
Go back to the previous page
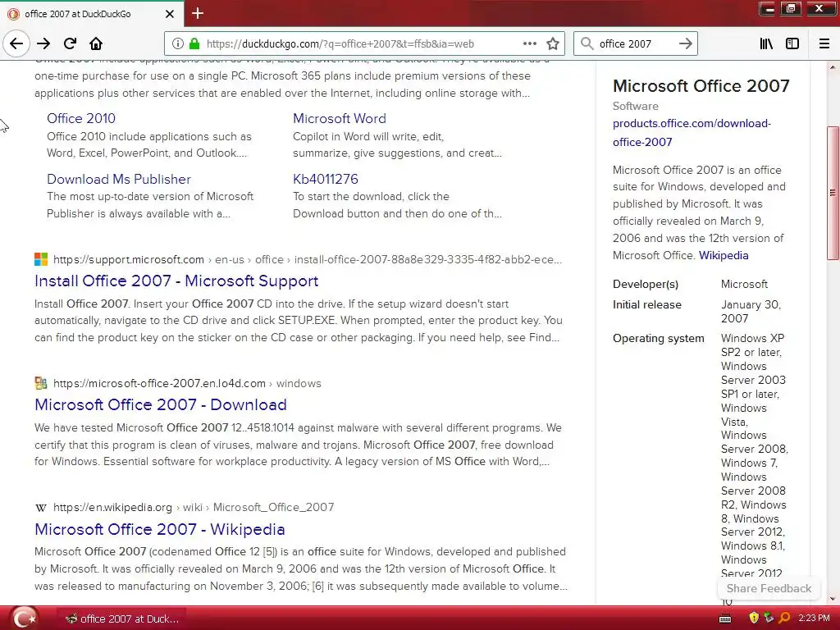click(16, 43)
